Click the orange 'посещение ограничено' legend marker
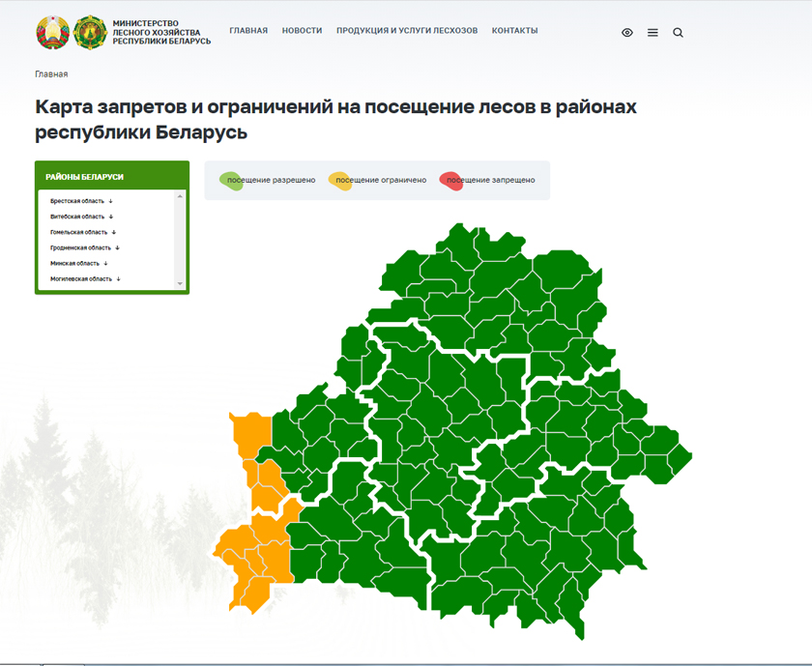Screen dimensions: 812x666 (x=339, y=180)
